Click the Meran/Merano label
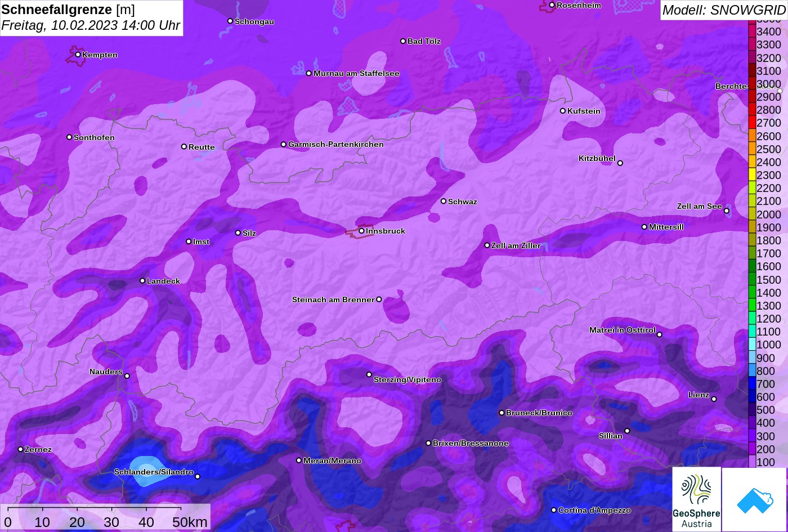This screenshot has width=788, height=532. tap(332, 461)
